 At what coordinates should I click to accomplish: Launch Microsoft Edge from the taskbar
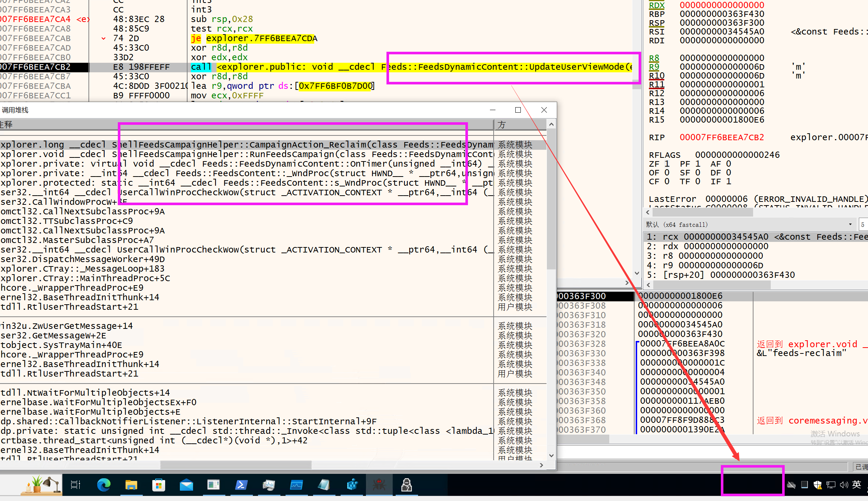point(104,485)
